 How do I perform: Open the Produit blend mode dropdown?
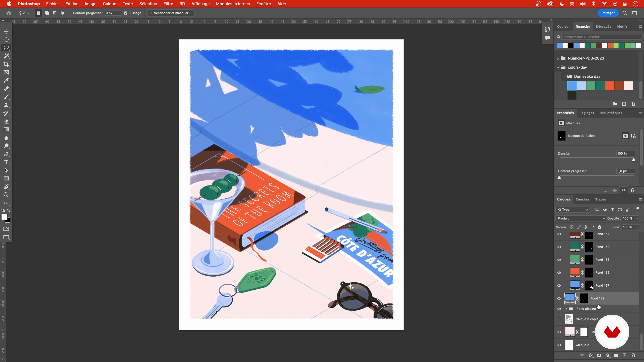click(x=581, y=218)
